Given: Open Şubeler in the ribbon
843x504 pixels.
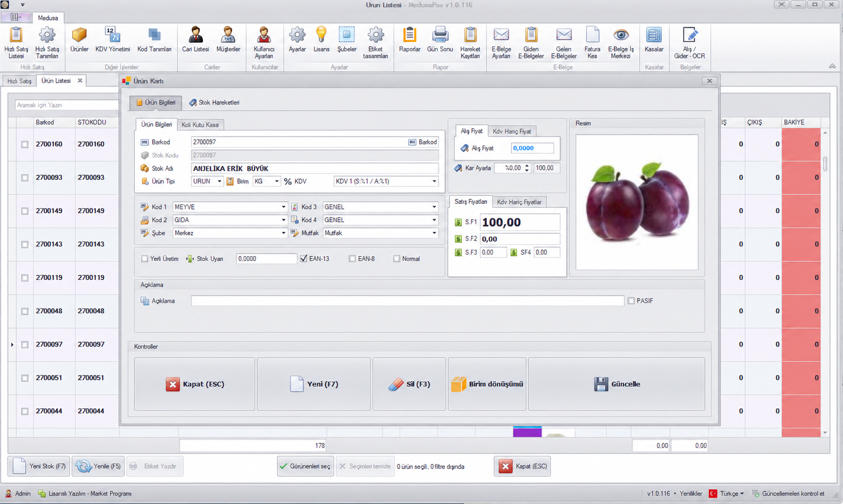Looking at the screenshot, I should point(347,39).
